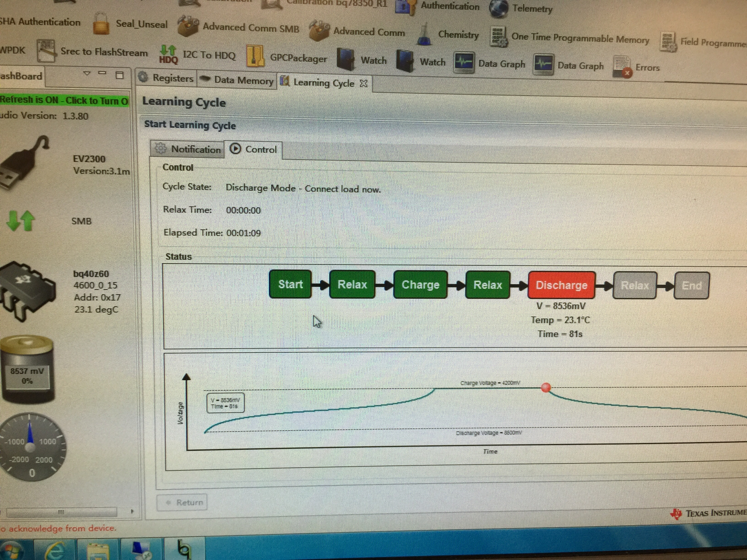This screenshot has height=560, width=747.
Task: Open the I2C To HDQ icon
Action: 168,54
